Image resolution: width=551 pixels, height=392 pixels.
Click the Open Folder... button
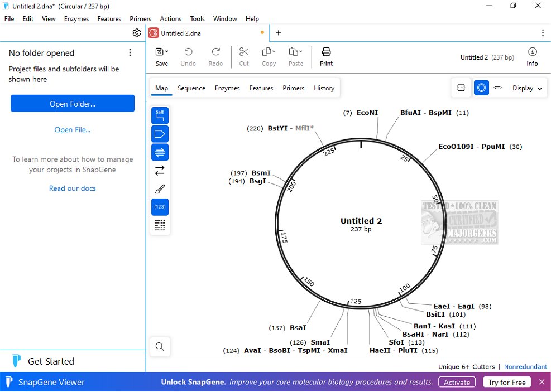point(73,104)
